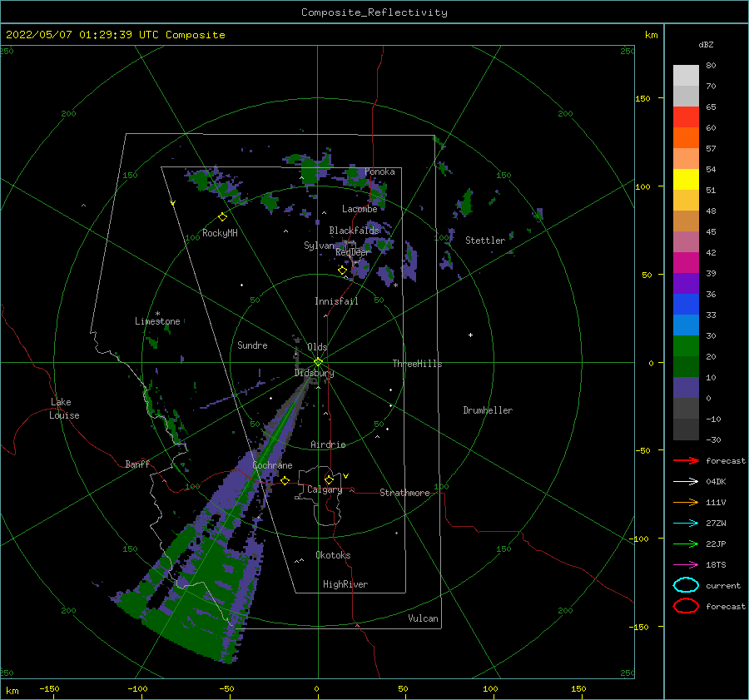The image size is (749, 700).
Task: Click the Calgary city label
Action: [325, 489]
